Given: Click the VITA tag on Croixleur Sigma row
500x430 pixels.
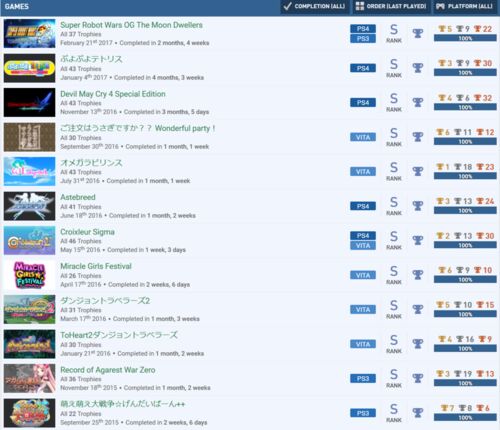Looking at the screenshot, I should point(363,246).
